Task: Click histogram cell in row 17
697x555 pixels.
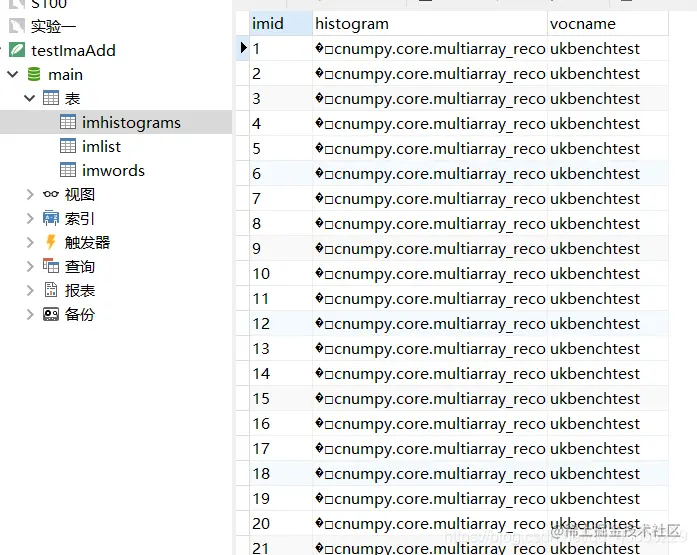Action: [x=430, y=448]
